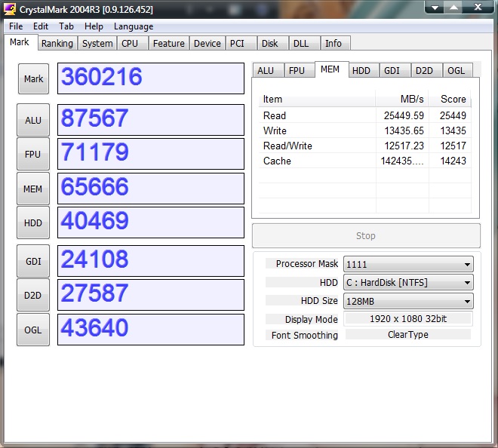
Task: Open the File menu
Action: click(x=16, y=26)
